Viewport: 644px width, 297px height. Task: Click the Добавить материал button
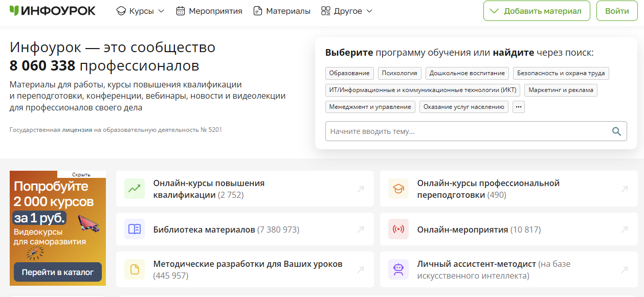[x=537, y=11]
